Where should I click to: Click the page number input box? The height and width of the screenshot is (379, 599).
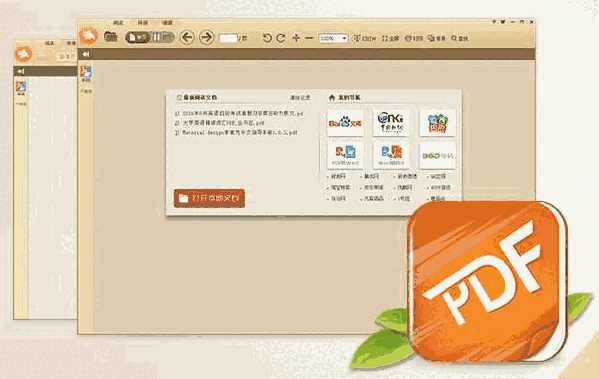pos(228,38)
